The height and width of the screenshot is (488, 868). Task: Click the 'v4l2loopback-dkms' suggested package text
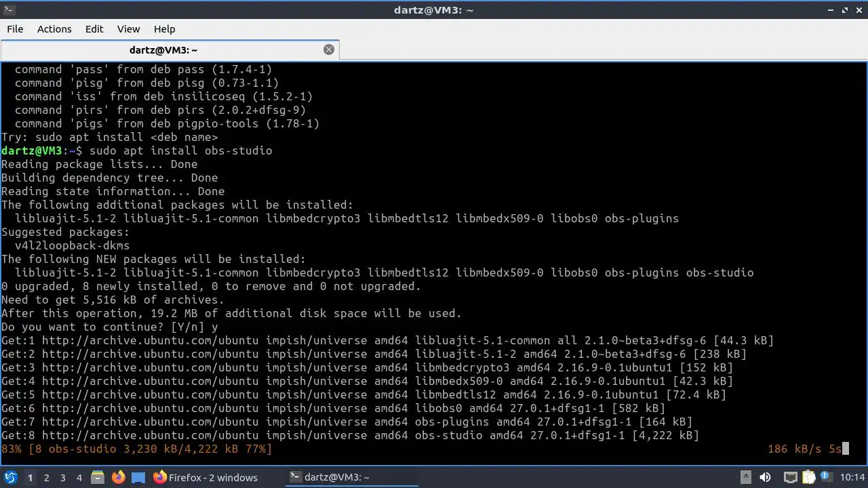pos(72,245)
